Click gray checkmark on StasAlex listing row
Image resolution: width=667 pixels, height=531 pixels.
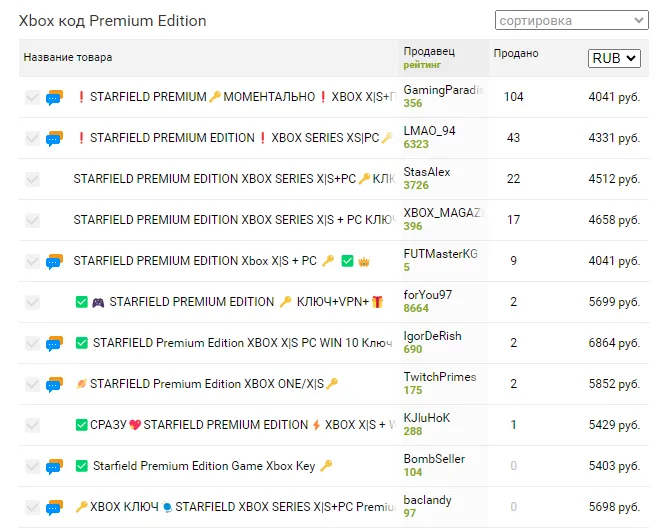click(32, 179)
